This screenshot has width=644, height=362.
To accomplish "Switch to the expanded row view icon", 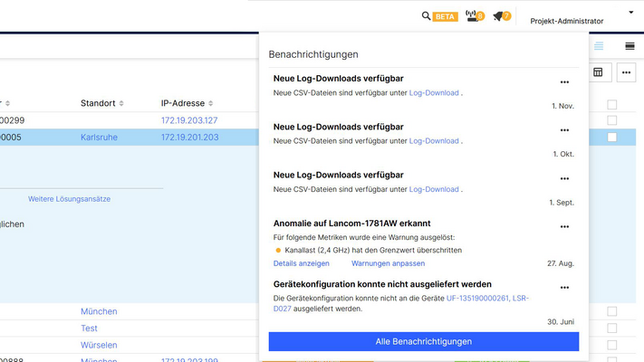I will [630, 46].
